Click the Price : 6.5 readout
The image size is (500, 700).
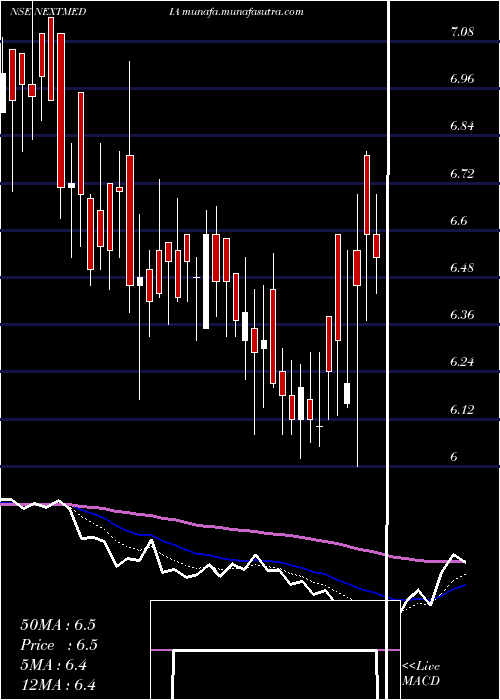point(59,645)
